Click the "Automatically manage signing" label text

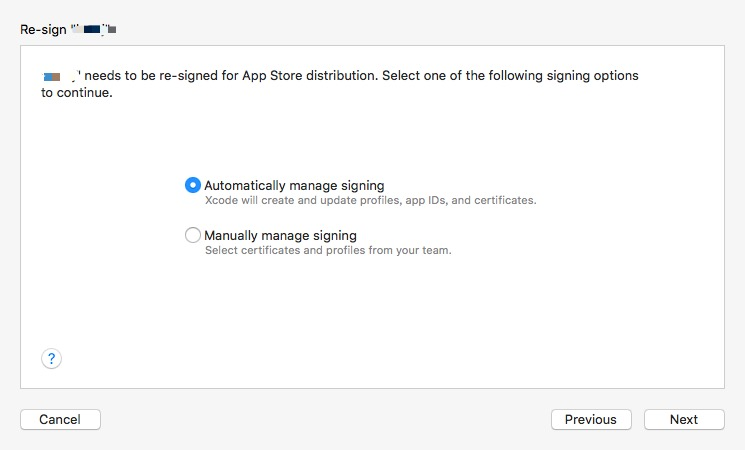coord(294,185)
